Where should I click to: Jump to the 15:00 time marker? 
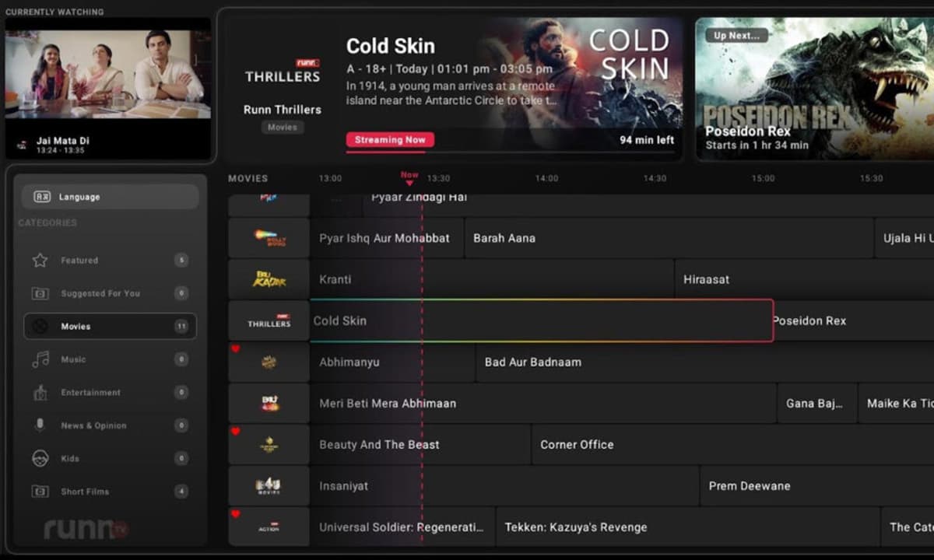[763, 178]
